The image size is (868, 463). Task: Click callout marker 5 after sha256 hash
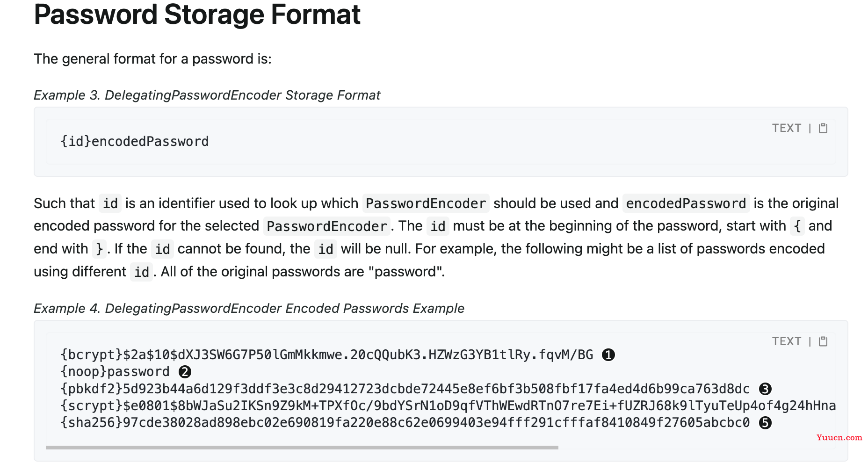(765, 423)
